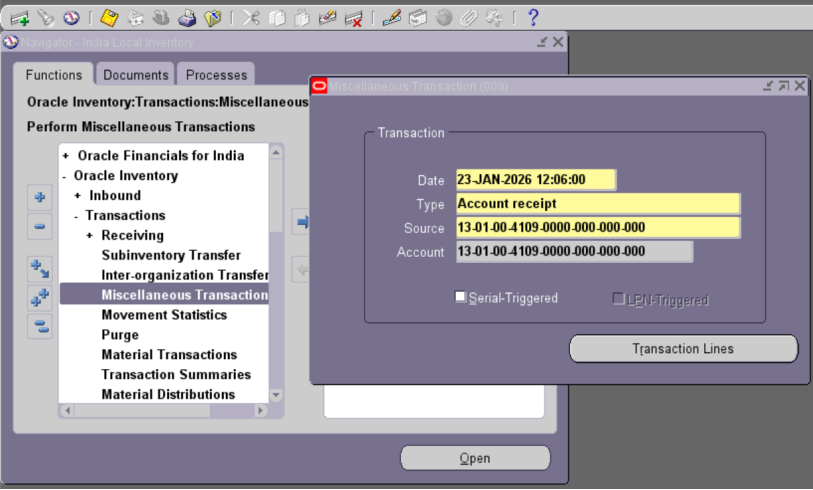The width and height of the screenshot is (813, 490).
Task: Click the blue Add to Top Ten arrow
Action: pos(302,222)
